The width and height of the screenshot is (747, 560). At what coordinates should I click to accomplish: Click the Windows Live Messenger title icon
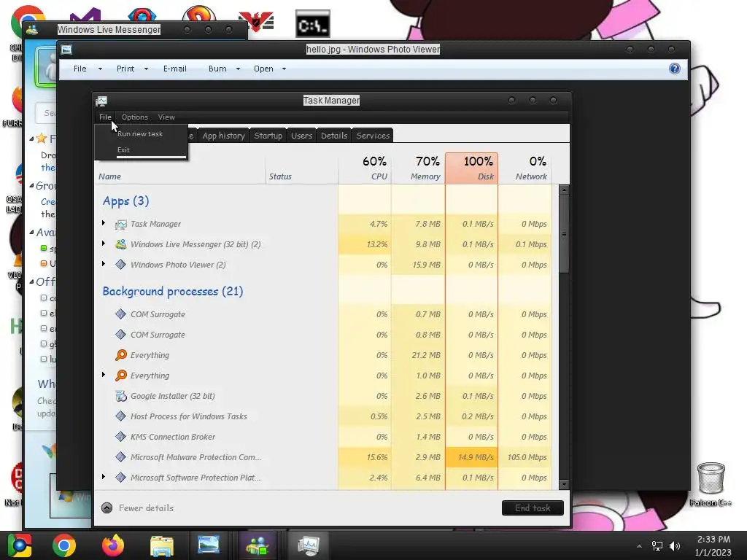tap(32, 30)
